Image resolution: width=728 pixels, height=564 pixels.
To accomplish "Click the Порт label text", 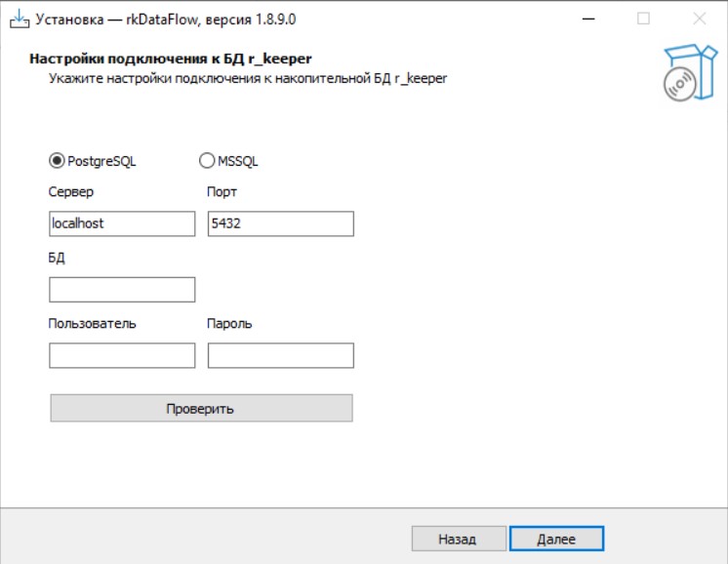I will pos(222,192).
